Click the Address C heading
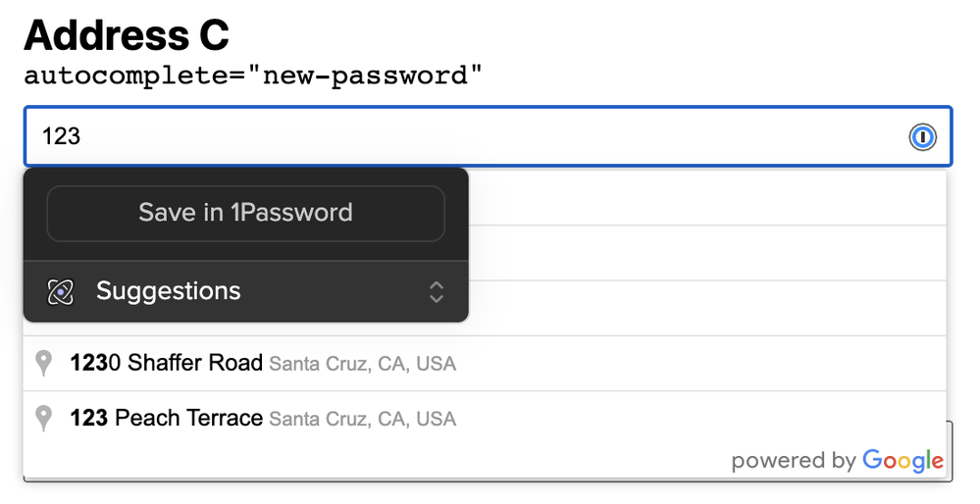Screen dimensions: 980x504 pyautogui.click(x=127, y=34)
